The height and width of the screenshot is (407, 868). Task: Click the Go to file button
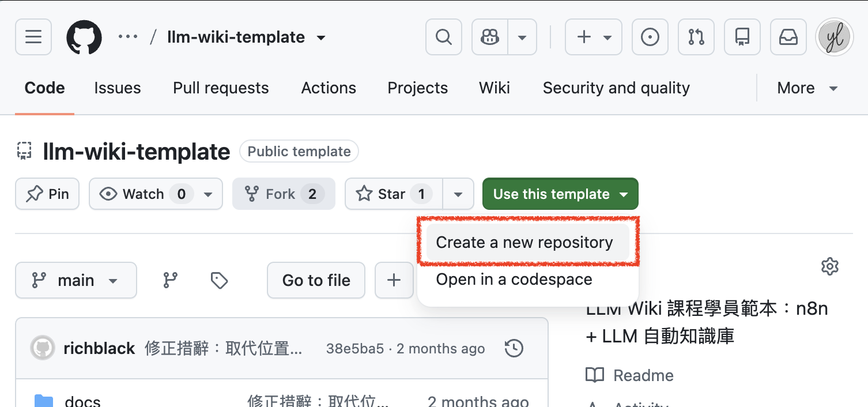[316, 280]
